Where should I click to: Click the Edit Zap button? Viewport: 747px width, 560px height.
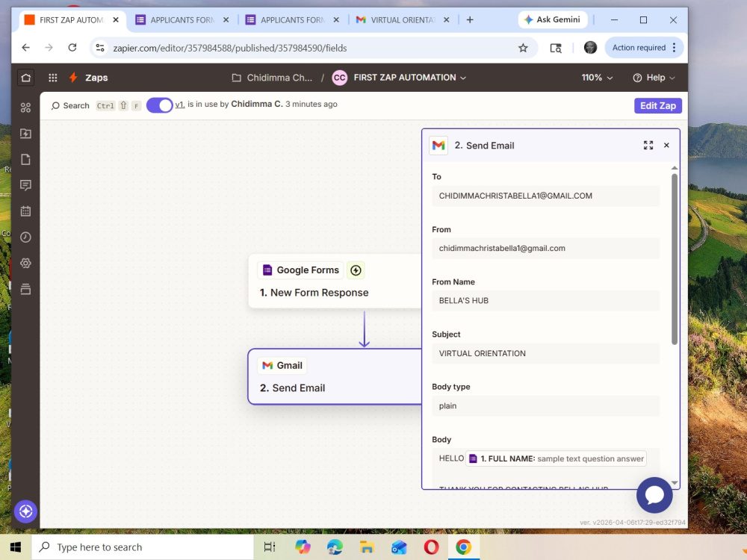(658, 106)
